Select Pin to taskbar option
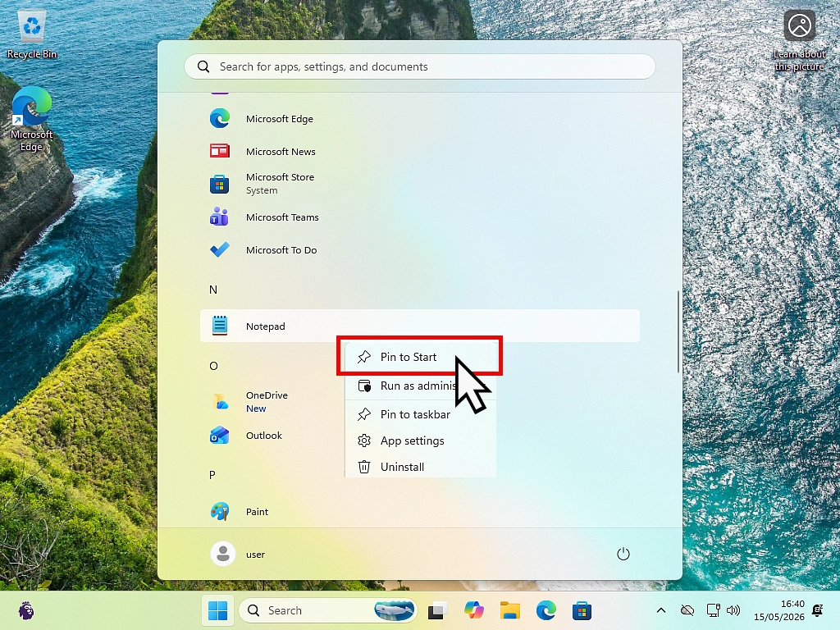 420,414
